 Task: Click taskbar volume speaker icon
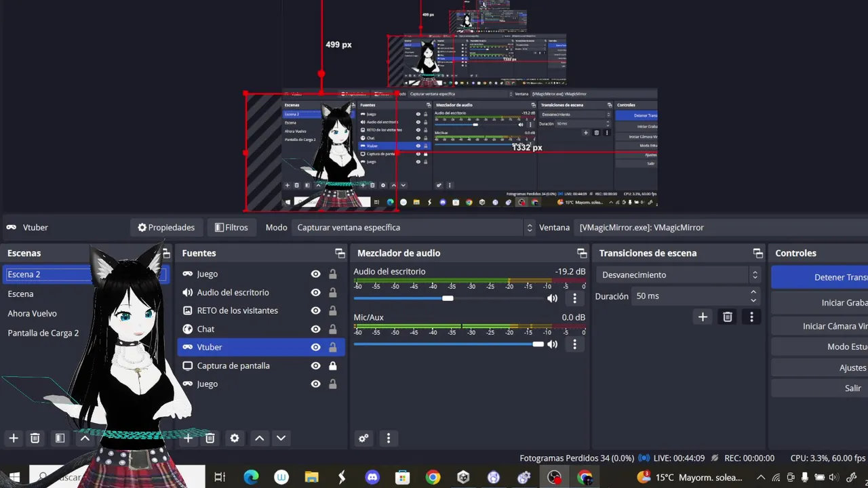pos(833,477)
